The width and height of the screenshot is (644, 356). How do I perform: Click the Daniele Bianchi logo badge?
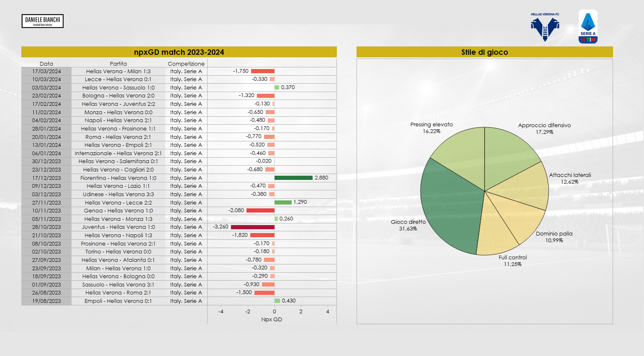pyautogui.click(x=42, y=21)
